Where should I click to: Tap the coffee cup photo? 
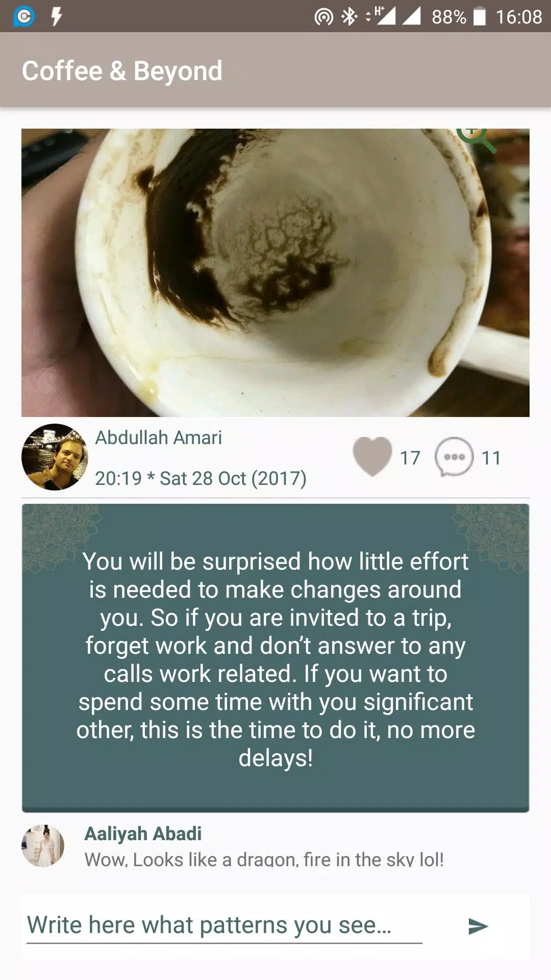[x=275, y=273]
